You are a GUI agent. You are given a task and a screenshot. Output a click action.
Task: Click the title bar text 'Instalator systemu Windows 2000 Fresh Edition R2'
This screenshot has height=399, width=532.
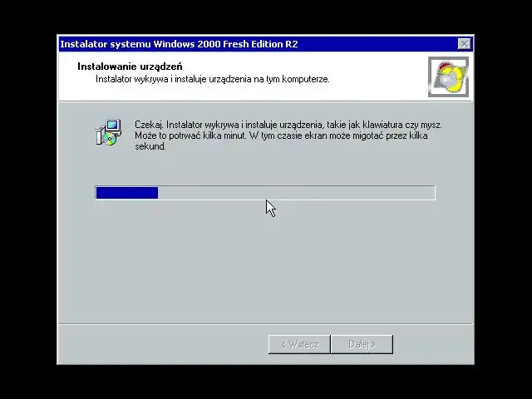[179, 44]
